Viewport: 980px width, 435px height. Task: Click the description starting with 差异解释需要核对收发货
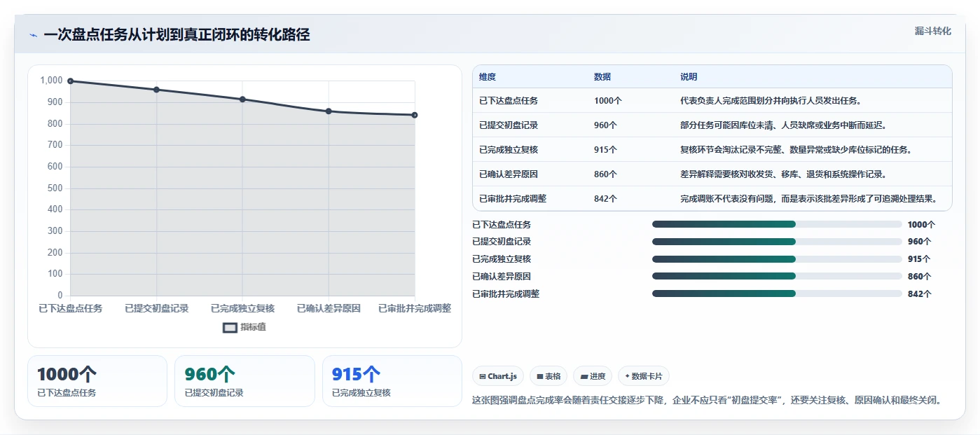coord(783,174)
